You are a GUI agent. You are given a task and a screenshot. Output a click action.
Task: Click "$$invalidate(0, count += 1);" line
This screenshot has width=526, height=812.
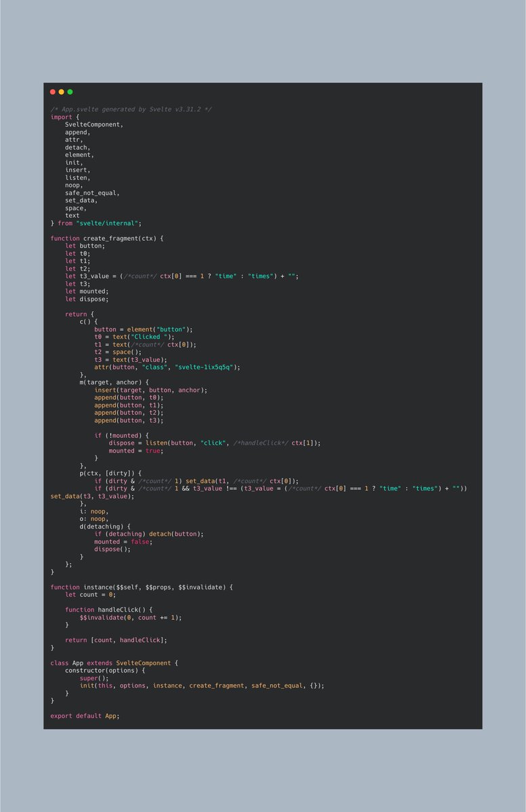point(131,618)
